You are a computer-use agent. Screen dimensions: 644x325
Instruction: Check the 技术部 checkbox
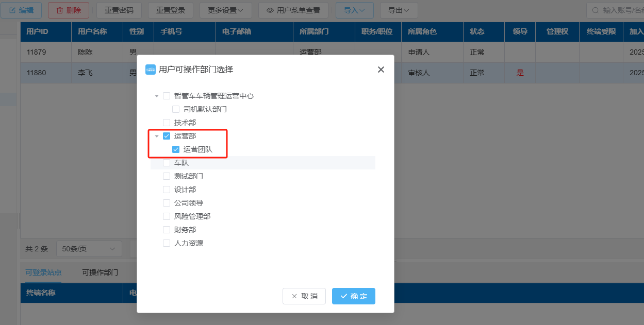pyautogui.click(x=167, y=123)
